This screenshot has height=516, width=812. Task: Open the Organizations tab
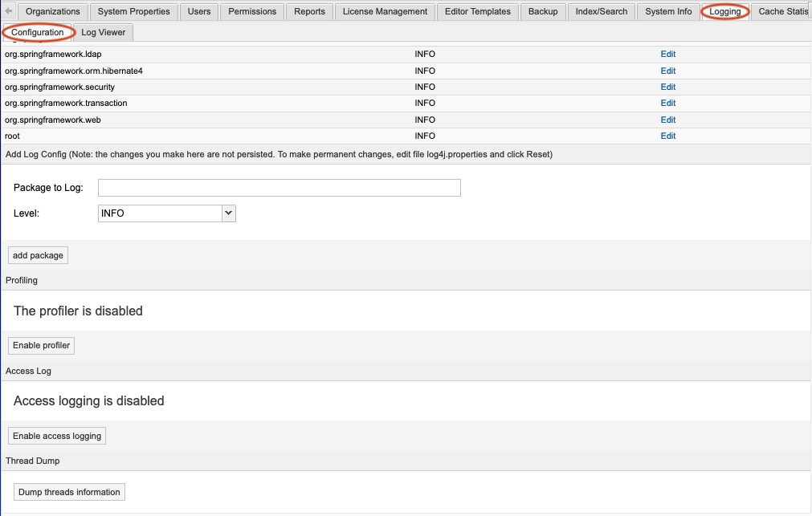53,11
